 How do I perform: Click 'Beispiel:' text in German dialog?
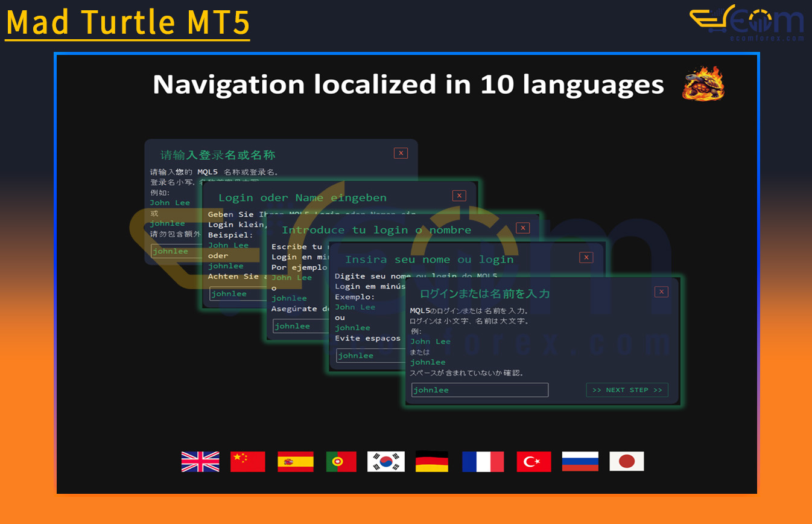click(230, 235)
